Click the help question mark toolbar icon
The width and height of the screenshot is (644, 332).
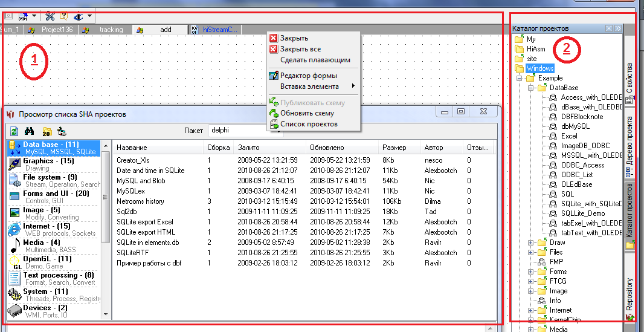[63, 16]
